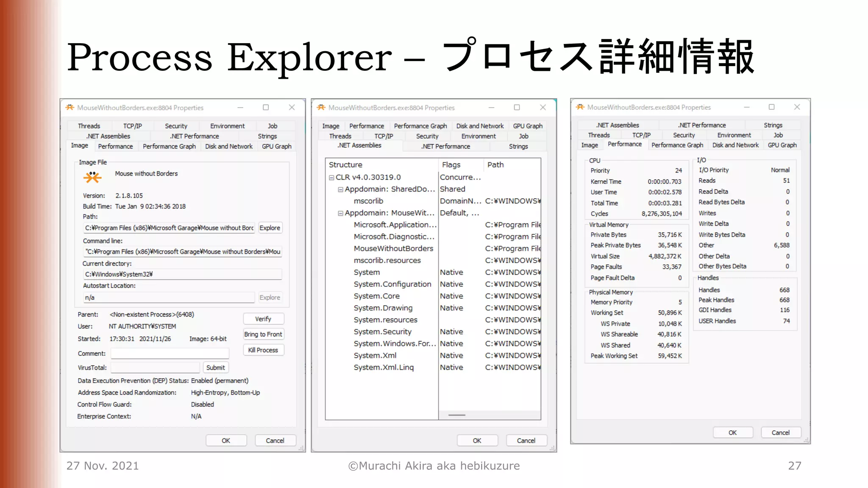Click VirusTotal Submit button
Viewport: 868px width, 488px height.
pyautogui.click(x=216, y=368)
